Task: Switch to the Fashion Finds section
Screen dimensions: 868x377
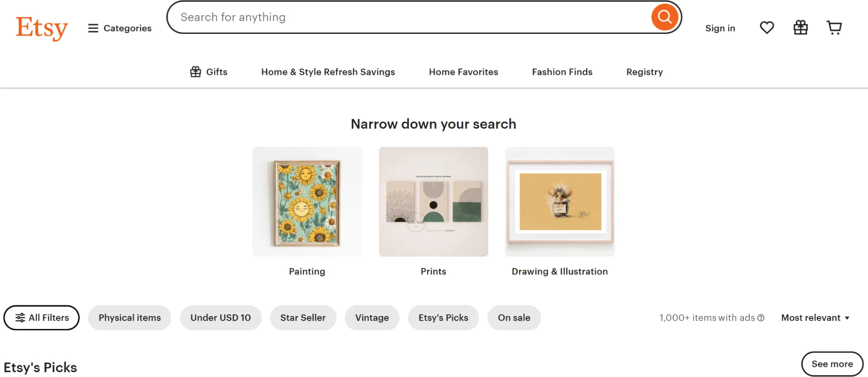Action: (x=562, y=72)
